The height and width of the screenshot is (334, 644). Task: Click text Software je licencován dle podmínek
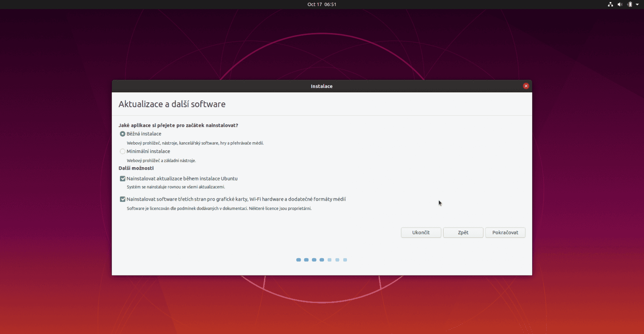point(219,209)
